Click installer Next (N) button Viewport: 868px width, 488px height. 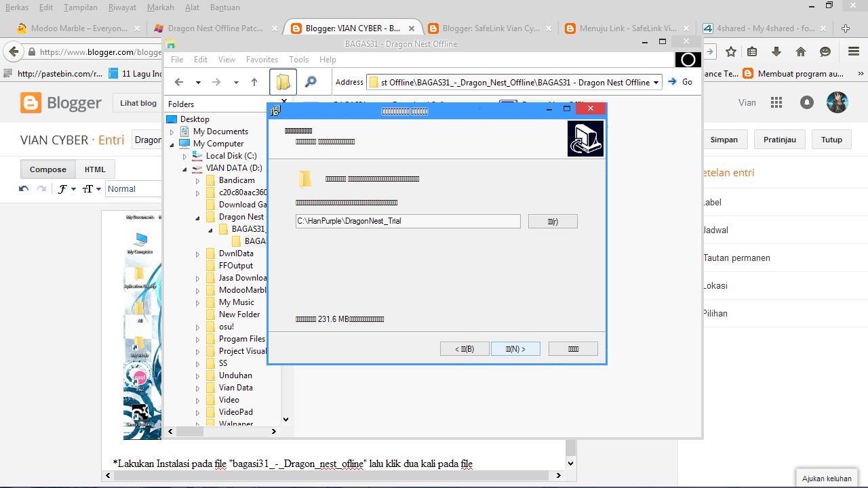point(515,349)
